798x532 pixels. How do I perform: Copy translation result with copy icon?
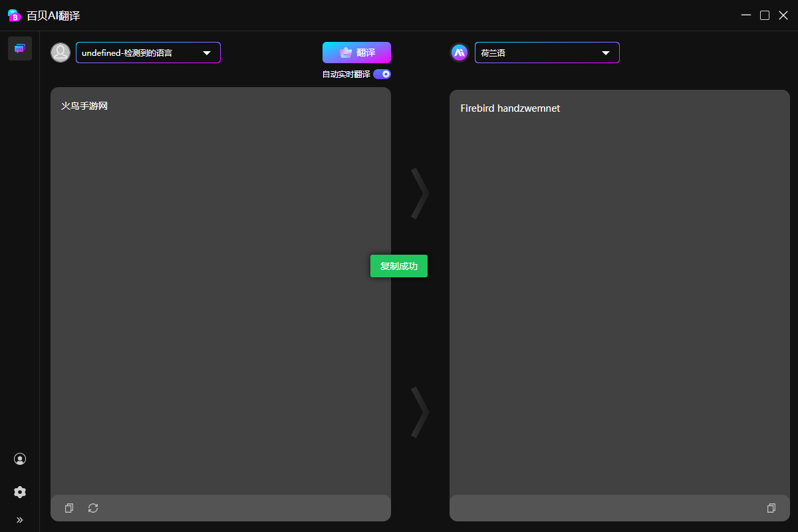771,508
